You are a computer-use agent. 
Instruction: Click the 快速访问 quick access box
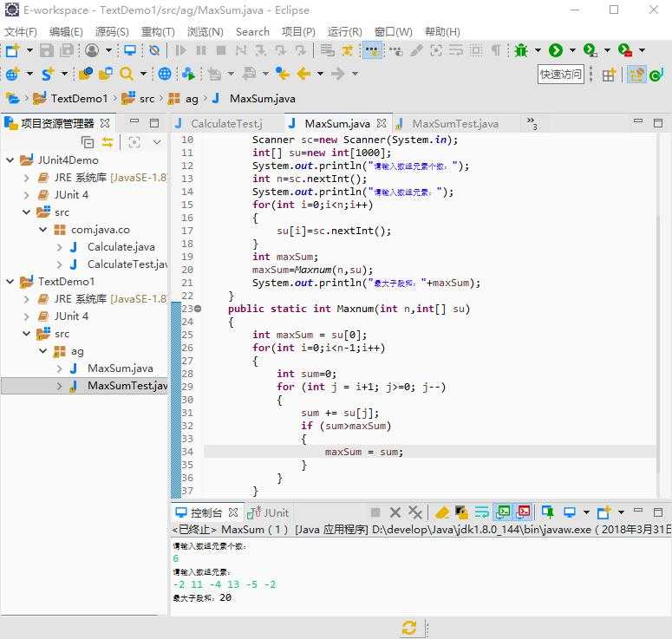[560, 75]
